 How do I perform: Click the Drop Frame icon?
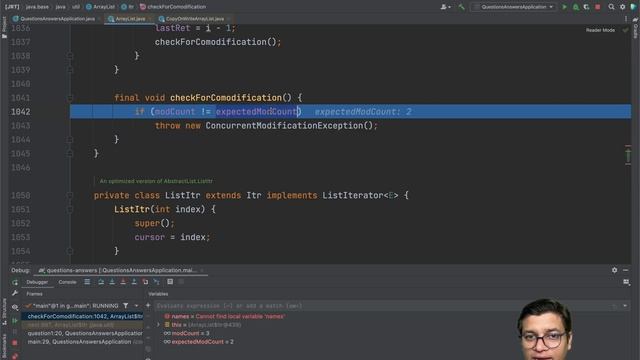pyautogui.click(x=145, y=282)
